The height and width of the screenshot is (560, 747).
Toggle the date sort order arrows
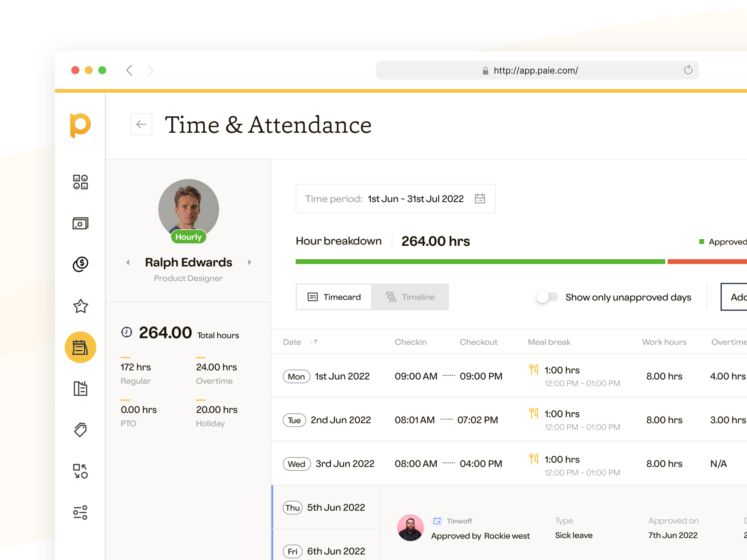coord(314,342)
